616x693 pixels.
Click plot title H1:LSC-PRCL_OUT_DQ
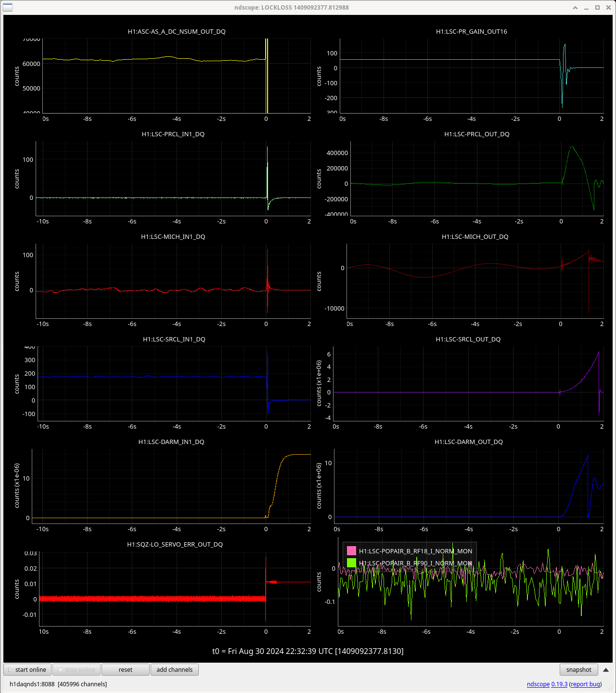coord(477,134)
